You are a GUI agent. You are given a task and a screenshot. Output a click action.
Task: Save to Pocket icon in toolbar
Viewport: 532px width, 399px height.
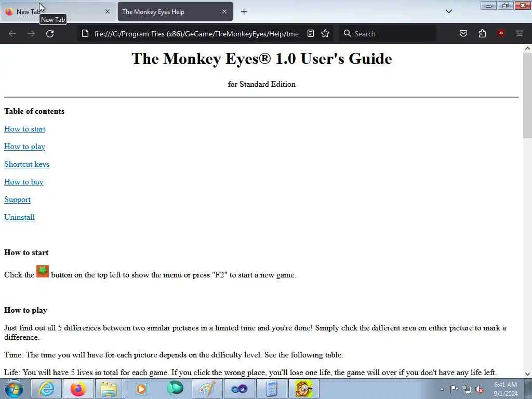[463, 33]
